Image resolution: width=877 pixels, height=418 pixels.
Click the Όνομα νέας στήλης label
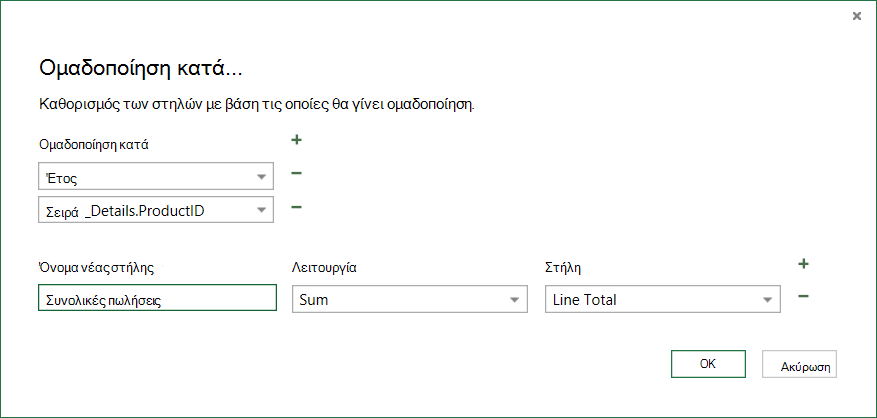click(x=96, y=267)
